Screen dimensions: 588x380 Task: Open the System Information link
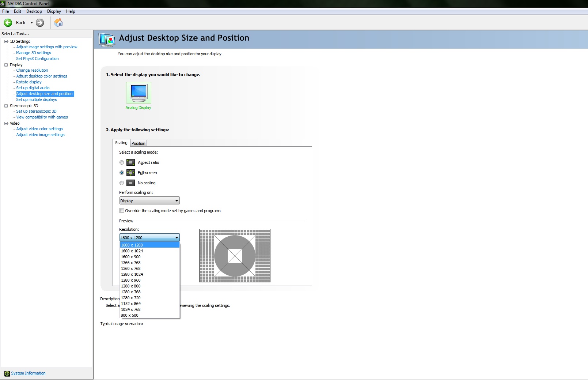tap(28, 373)
